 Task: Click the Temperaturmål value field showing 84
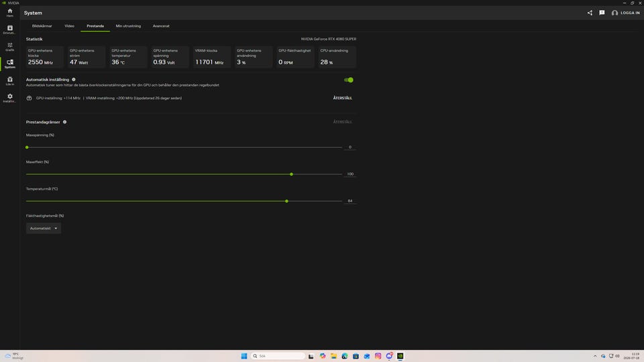350,200
